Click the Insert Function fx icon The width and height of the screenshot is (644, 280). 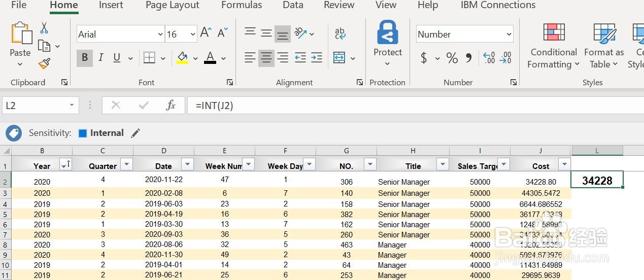171,106
